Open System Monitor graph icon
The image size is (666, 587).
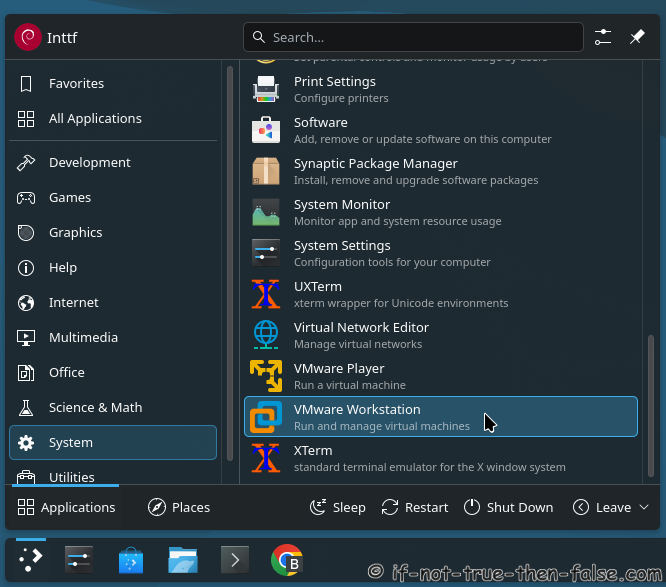pos(266,212)
